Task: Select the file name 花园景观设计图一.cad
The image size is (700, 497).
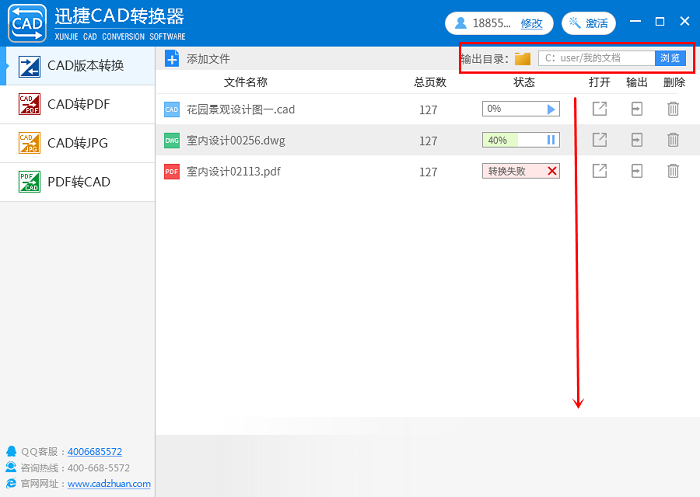Action: click(241, 109)
